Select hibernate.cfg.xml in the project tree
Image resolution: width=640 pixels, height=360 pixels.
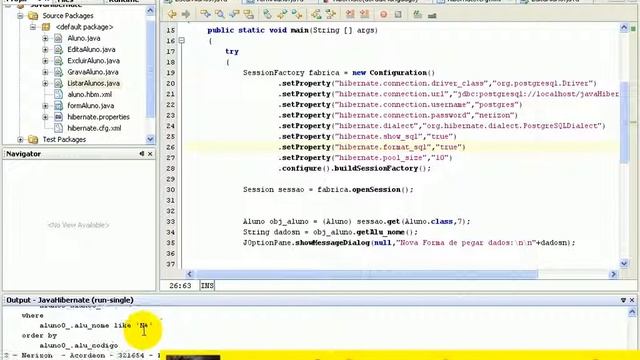94,128
